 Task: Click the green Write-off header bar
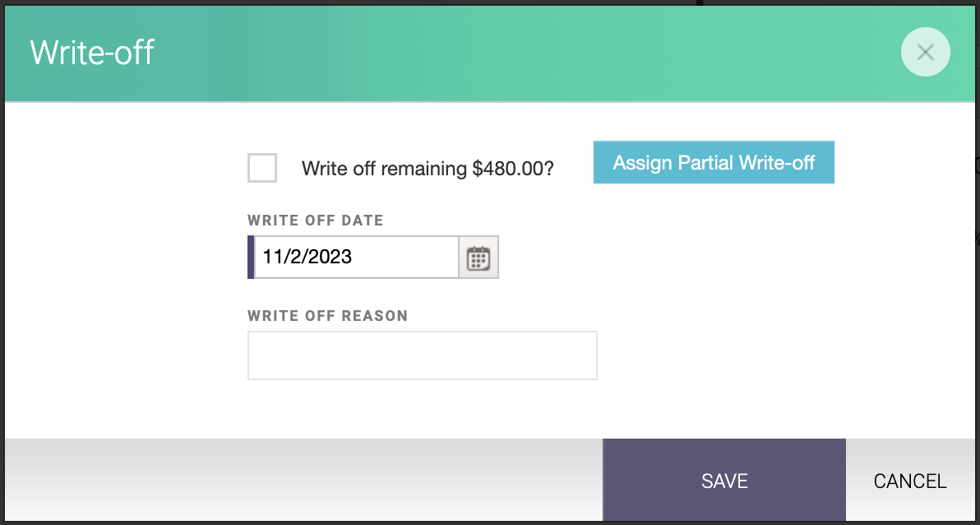[500, 53]
